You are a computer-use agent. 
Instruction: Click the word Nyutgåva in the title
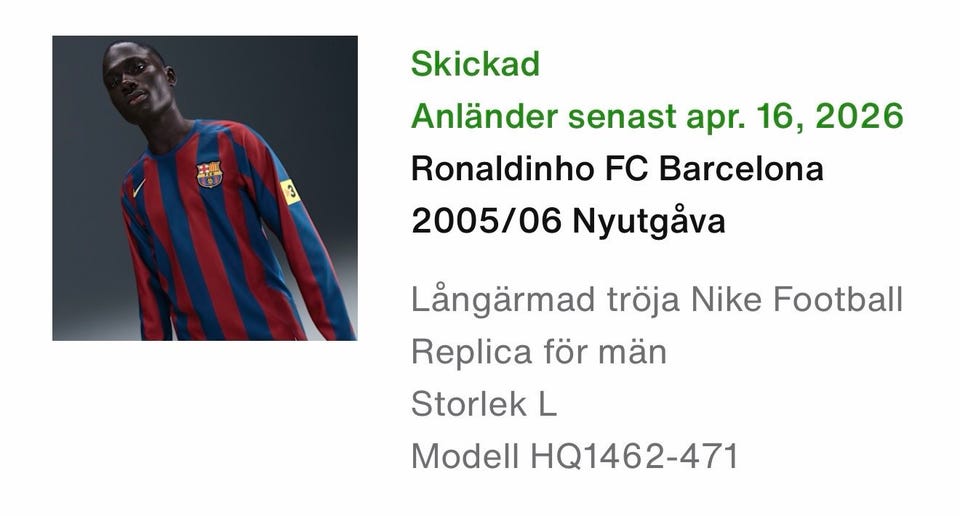tap(648, 221)
